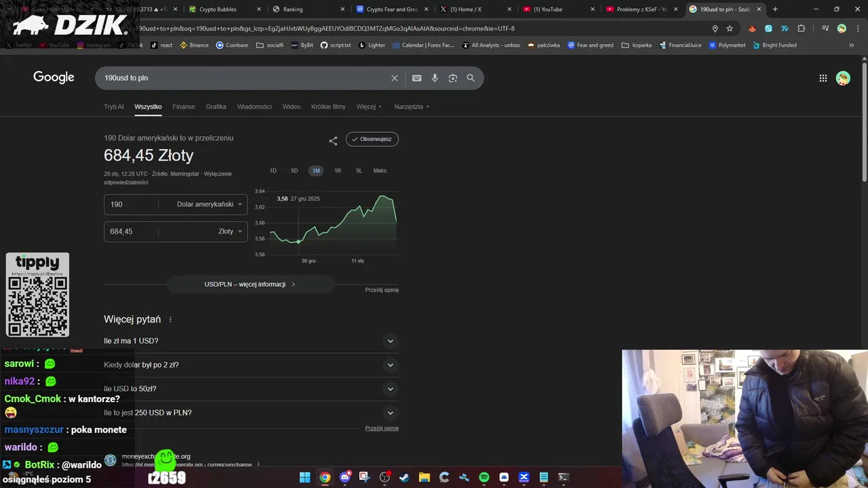Open Discord from the taskbar
Image resolution: width=868 pixels, height=488 pixels.
[345, 477]
